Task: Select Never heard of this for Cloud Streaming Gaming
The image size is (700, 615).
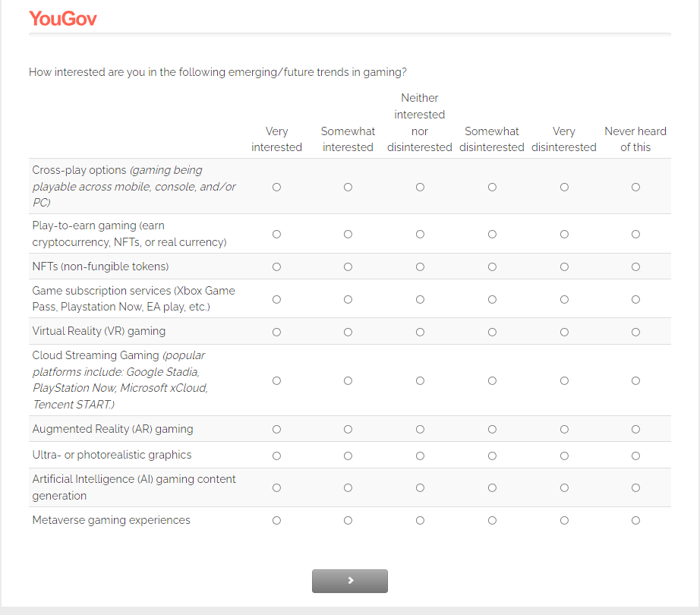Action: [635, 380]
